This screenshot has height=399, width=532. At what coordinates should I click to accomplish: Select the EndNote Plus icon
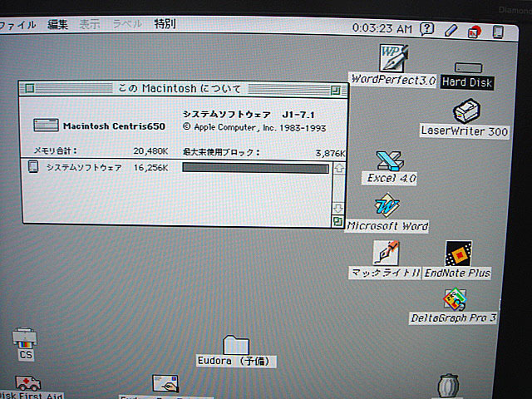458,254
